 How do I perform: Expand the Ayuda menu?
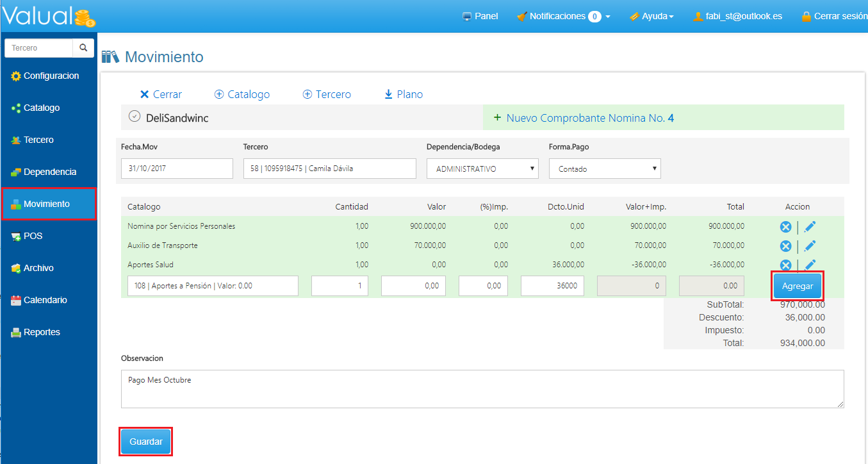tap(651, 17)
